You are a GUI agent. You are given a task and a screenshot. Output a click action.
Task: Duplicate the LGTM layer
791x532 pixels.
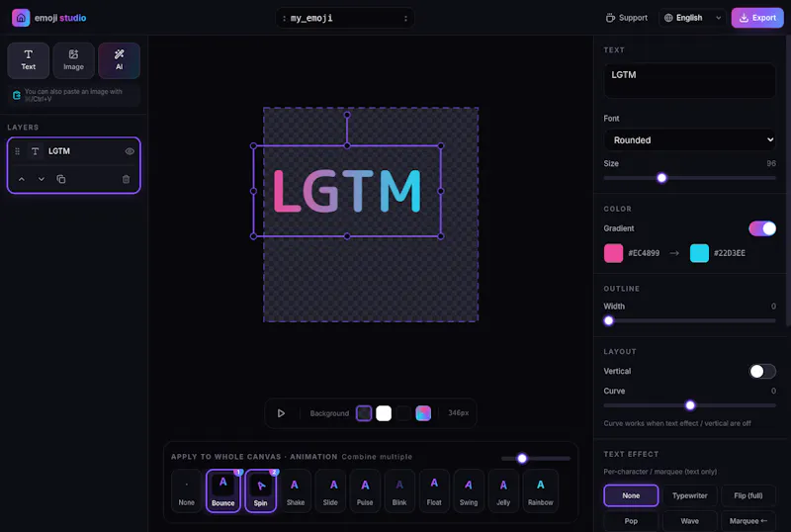[61, 179]
